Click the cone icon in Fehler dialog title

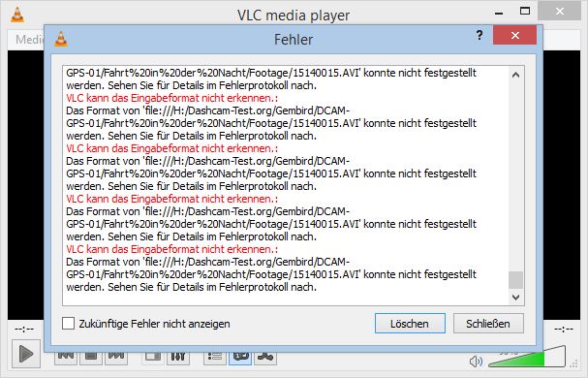pos(61,39)
